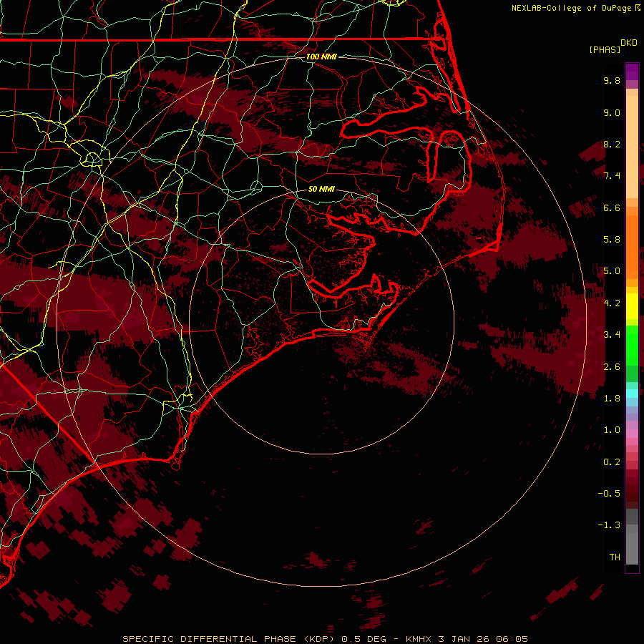Select the -1.3 scale value
The height and width of the screenshot is (644, 644).
tap(609, 525)
